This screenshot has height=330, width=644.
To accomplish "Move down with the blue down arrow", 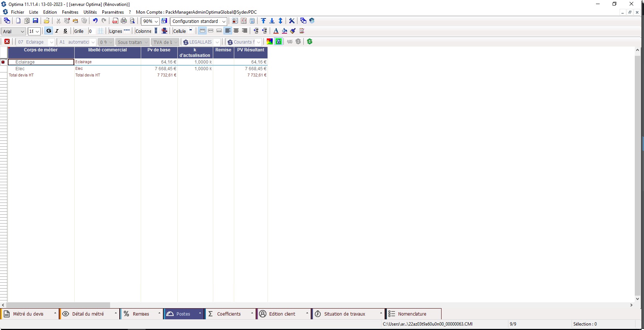I will click(272, 21).
